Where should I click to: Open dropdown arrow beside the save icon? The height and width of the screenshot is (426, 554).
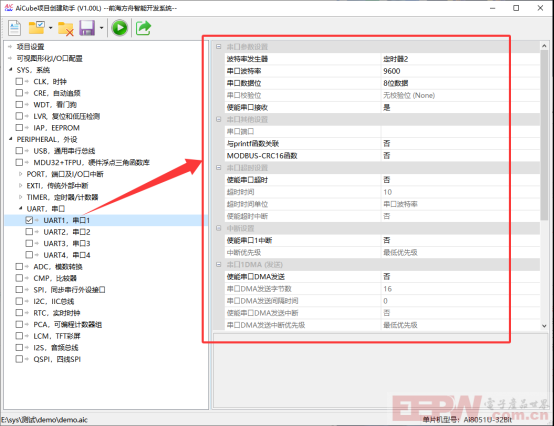tap(101, 28)
